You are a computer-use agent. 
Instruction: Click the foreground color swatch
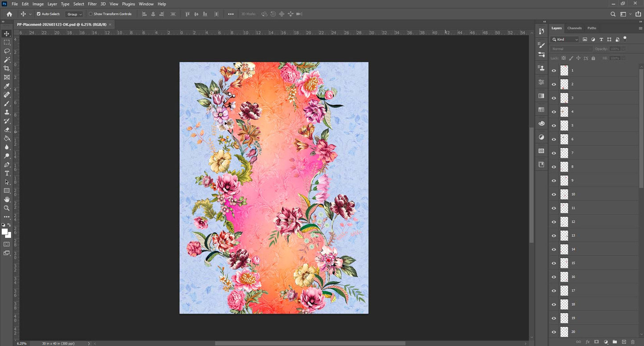(x=5, y=232)
